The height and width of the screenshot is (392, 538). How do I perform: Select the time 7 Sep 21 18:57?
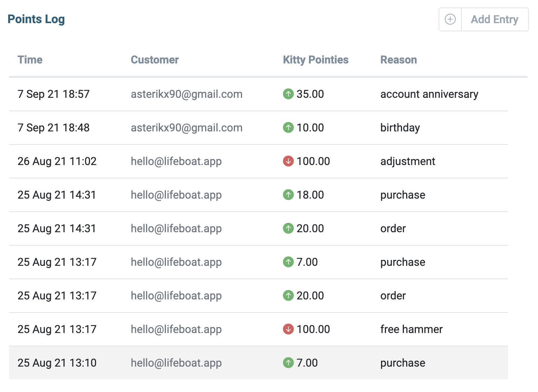[53, 94]
